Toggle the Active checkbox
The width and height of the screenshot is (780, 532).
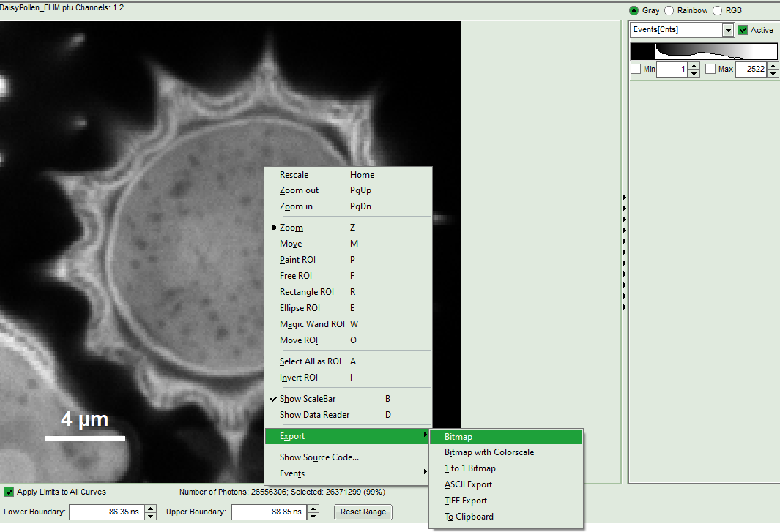coord(743,30)
